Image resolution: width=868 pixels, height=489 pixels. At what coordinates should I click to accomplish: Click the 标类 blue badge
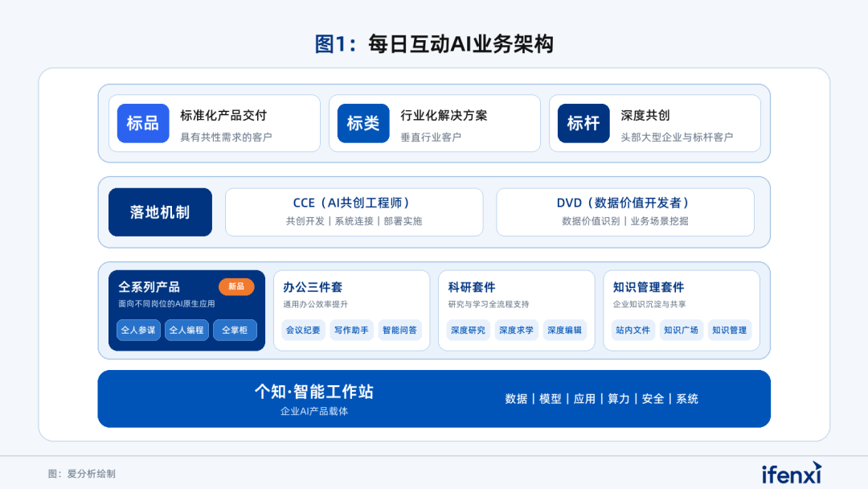click(363, 123)
